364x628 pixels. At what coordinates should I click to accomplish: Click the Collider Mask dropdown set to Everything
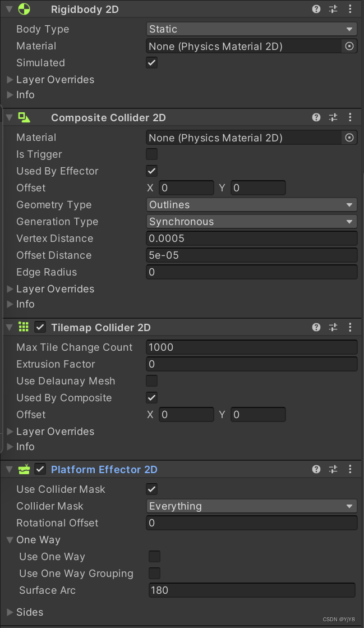pos(251,506)
